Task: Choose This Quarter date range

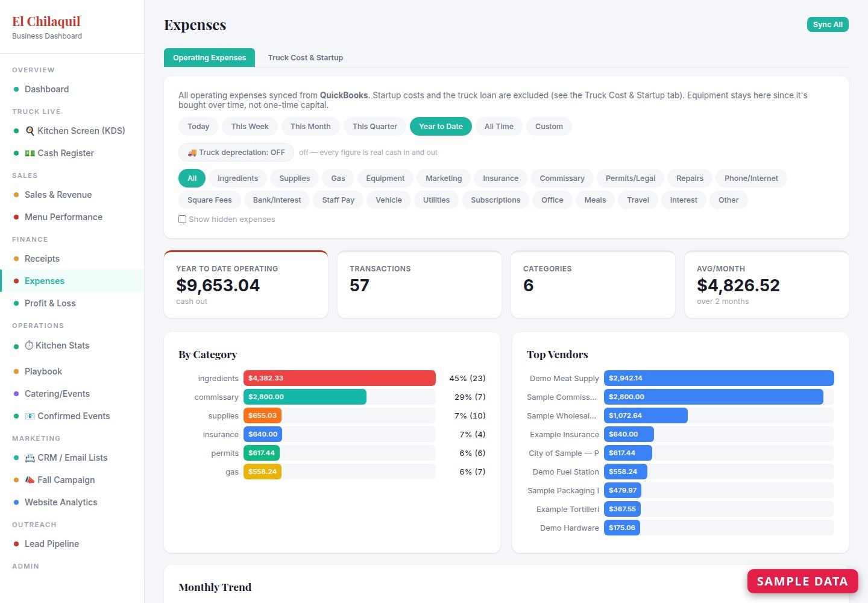Action: click(375, 127)
